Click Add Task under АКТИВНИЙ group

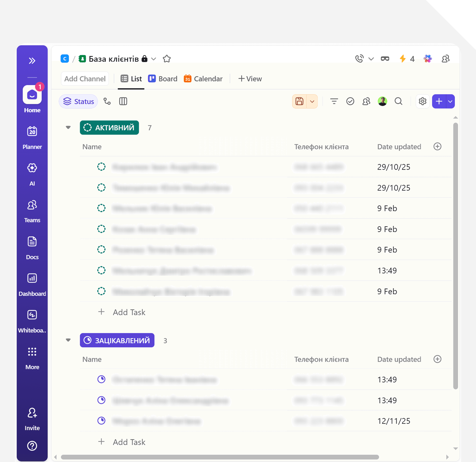point(129,312)
